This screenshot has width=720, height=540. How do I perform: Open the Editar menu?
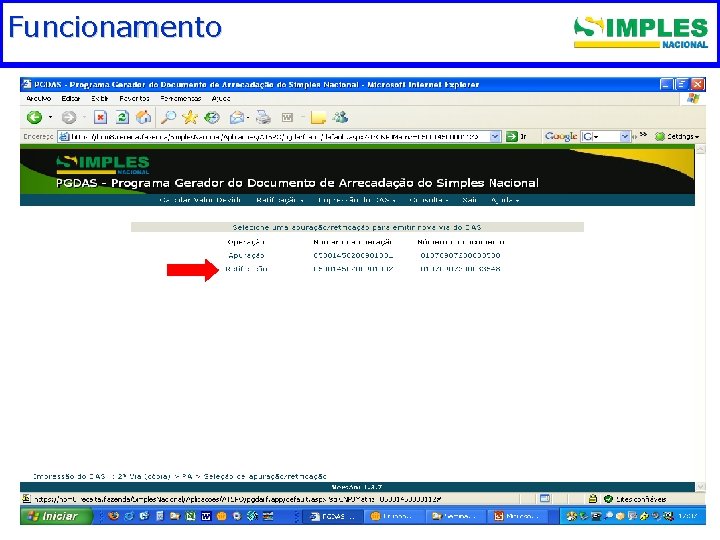(x=71, y=98)
